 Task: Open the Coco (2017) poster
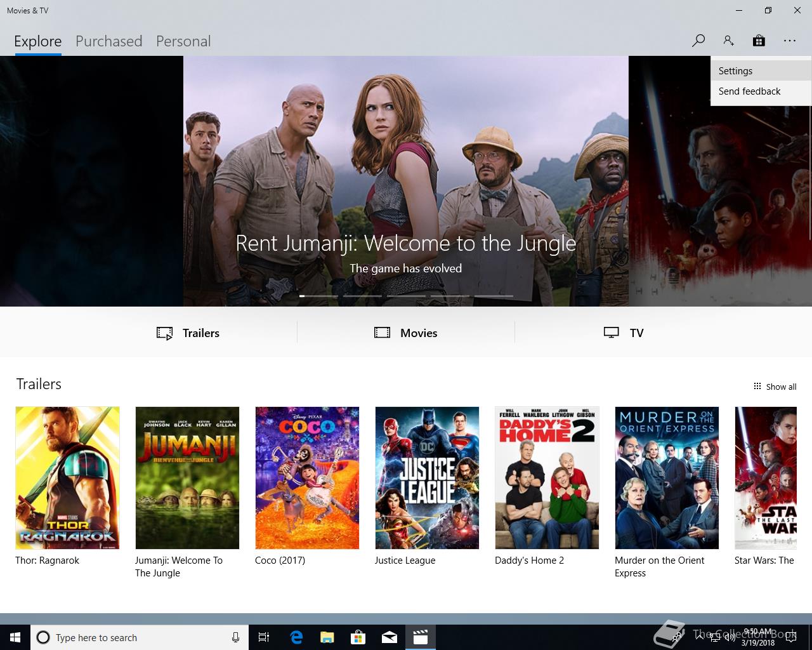point(307,478)
